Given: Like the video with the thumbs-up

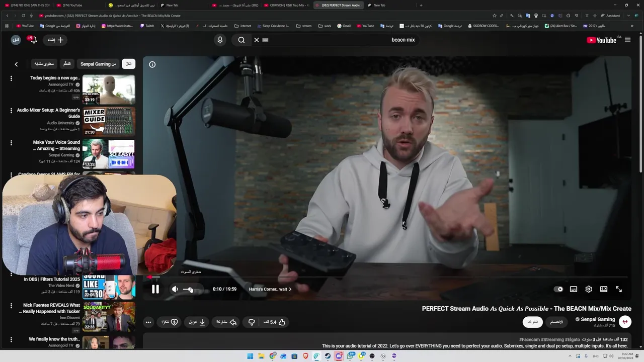Looking at the screenshot, I should pyautogui.click(x=275, y=322).
